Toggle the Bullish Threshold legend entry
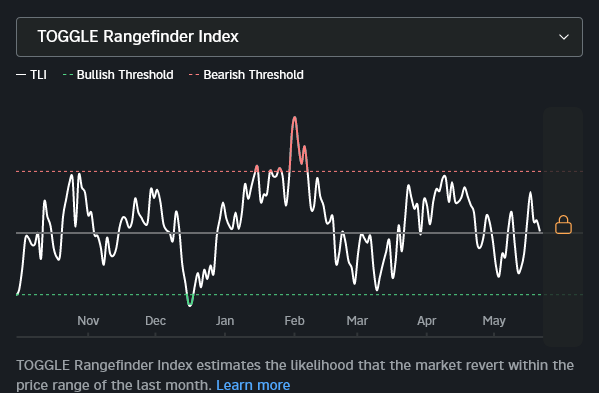 118,74
